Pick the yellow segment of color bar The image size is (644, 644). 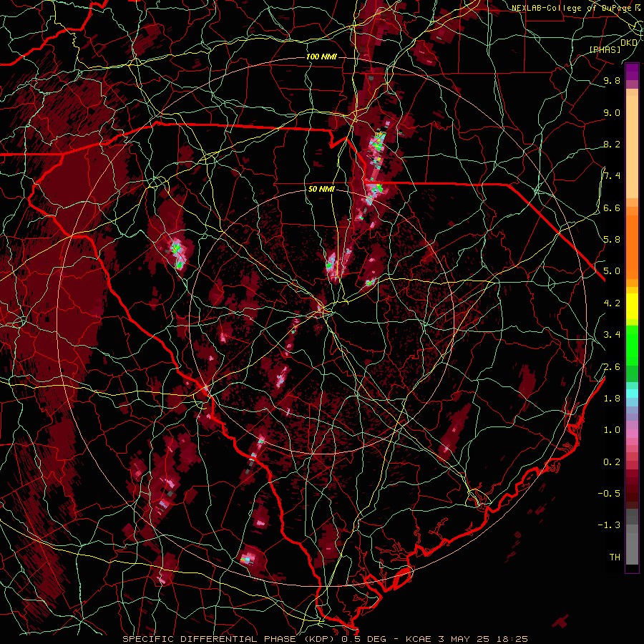(x=632, y=306)
